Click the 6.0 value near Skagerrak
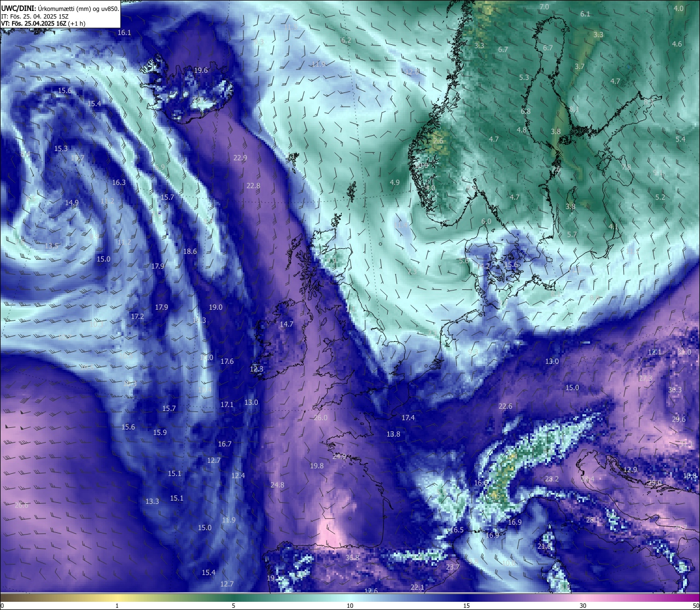This screenshot has height=610, width=700. coord(486,221)
